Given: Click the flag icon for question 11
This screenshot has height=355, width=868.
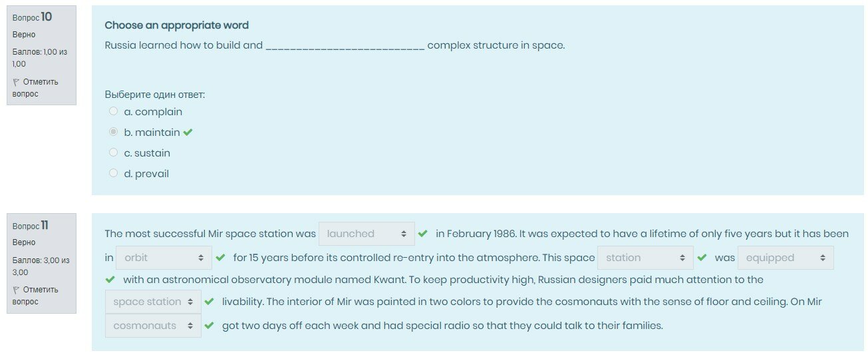Looking at the screenshot, I should click(16, 290).
